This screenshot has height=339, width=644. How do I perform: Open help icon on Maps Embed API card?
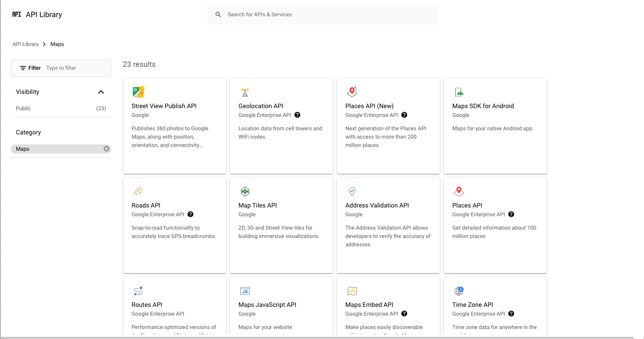[404, 314]
